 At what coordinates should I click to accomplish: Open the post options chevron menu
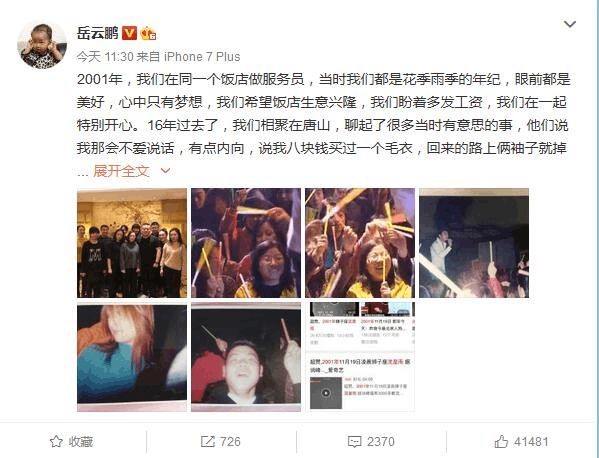tap(570, 24)
